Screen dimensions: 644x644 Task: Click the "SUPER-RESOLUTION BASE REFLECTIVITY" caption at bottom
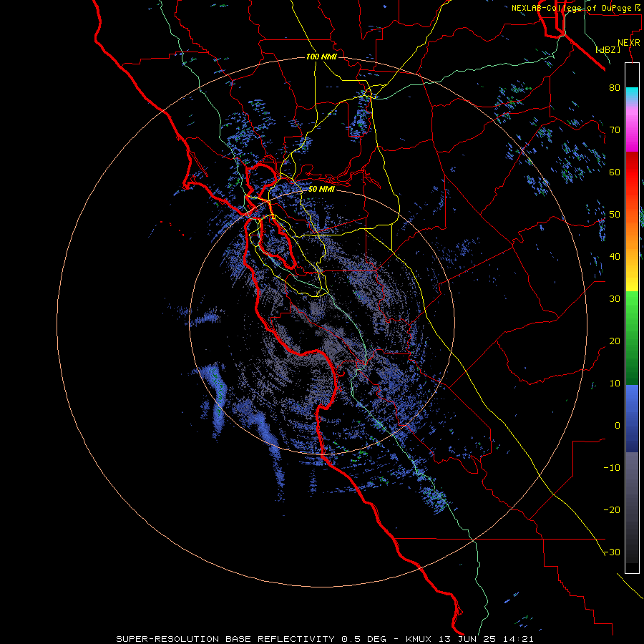point(225,639)
